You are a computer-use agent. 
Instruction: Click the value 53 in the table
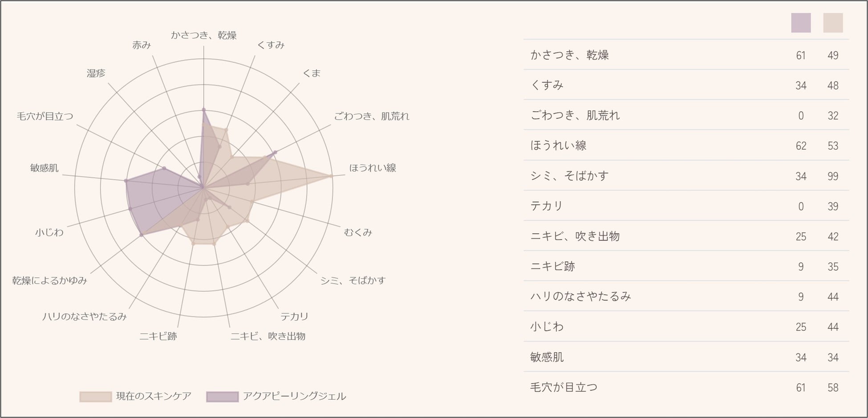833,146
